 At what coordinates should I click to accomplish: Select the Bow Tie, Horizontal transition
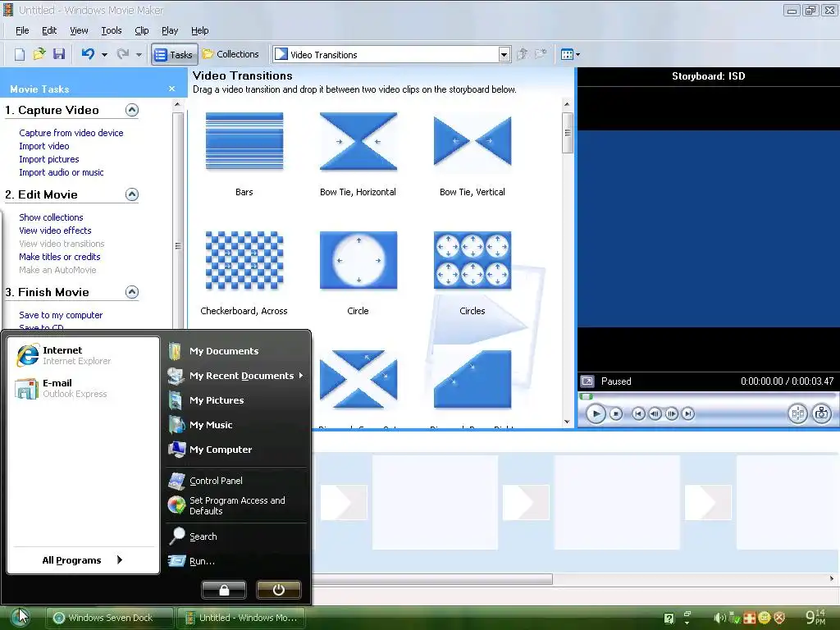click(x=358, y=141)
